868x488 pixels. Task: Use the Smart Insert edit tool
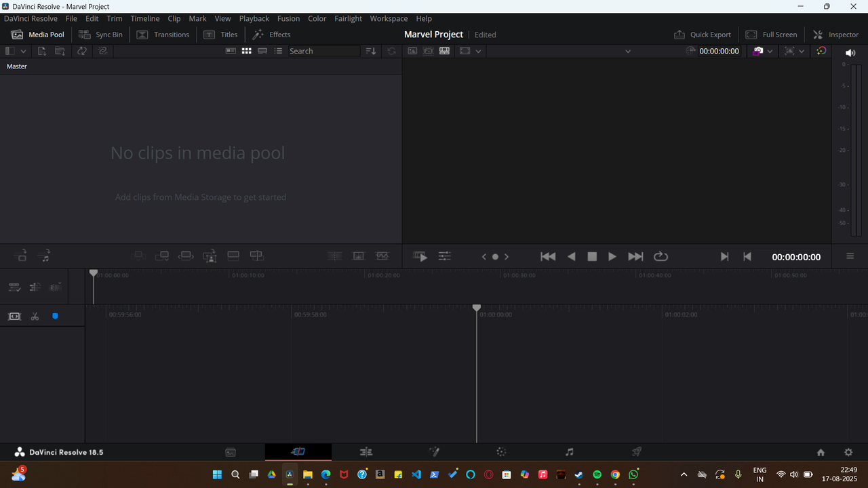pyautogui.click(x=138, y=256)
